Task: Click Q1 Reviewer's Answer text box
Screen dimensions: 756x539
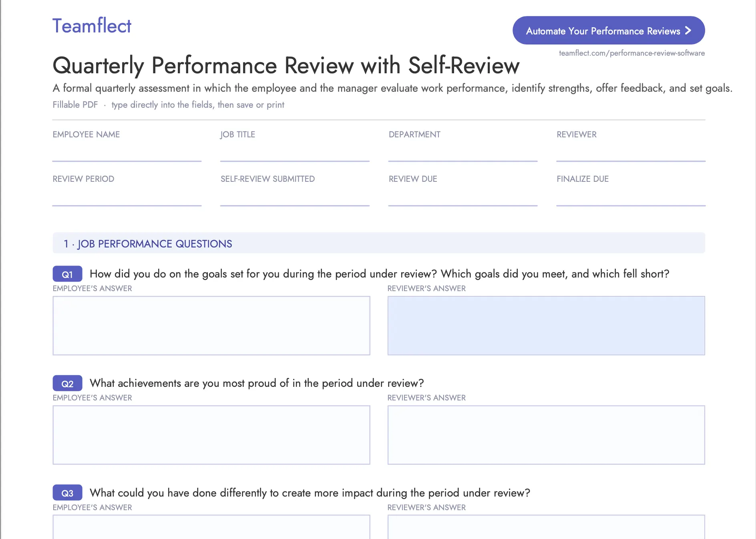Action: pos(546,326)
